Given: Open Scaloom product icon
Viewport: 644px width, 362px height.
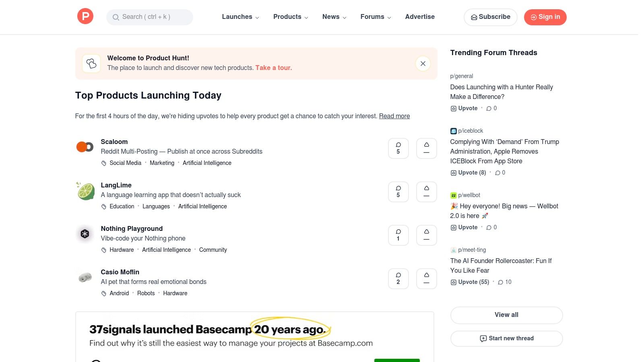Looking at the screenshot, I should 85,147.
